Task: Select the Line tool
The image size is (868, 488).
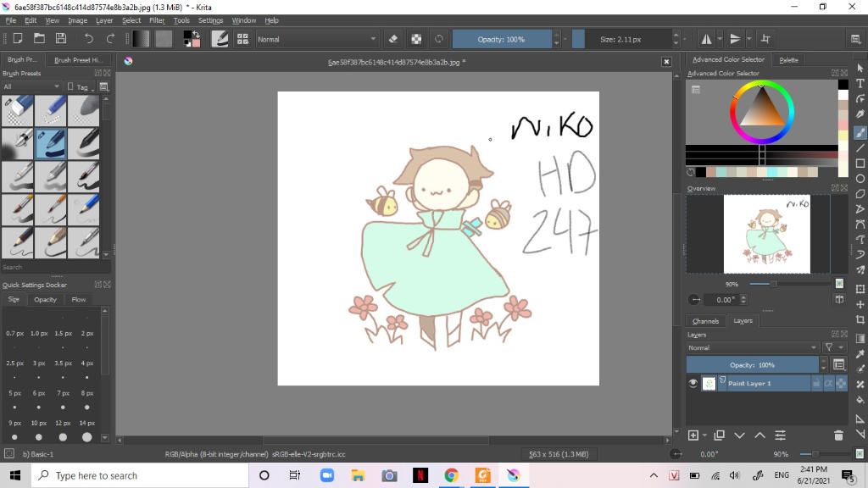Action: point(860,148)
